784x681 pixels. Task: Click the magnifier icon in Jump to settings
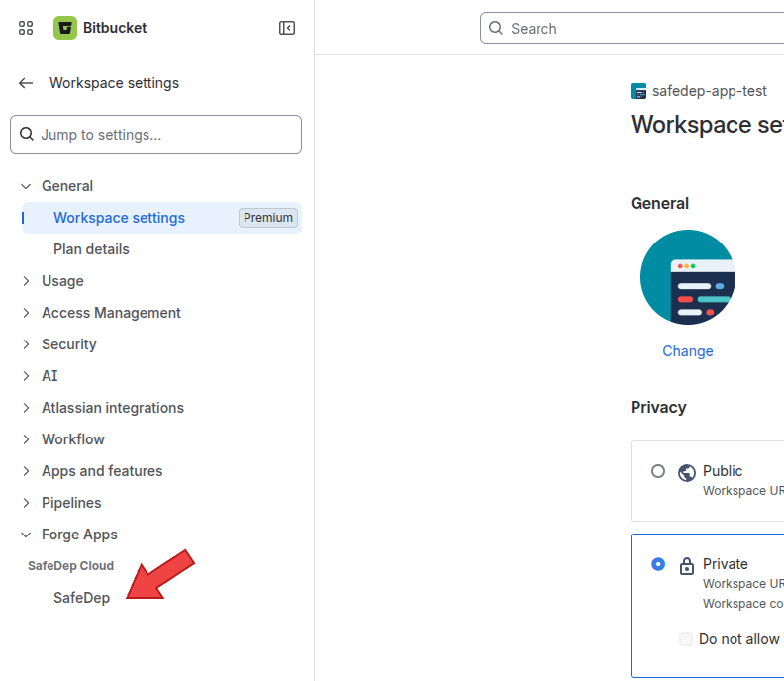pyautogui.click(x=27, y=134)
